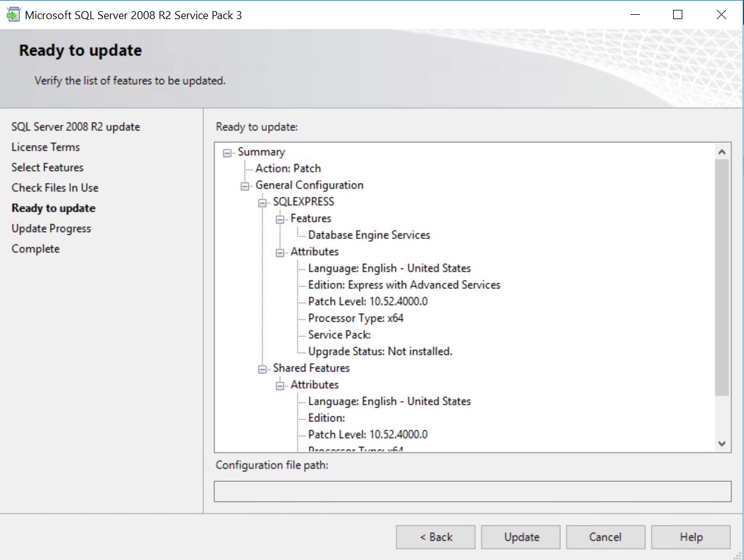This screenshot has height=560, width=744.
Task: Select Edition: Express with Advanced Services row
Action: tap(404, 285)
